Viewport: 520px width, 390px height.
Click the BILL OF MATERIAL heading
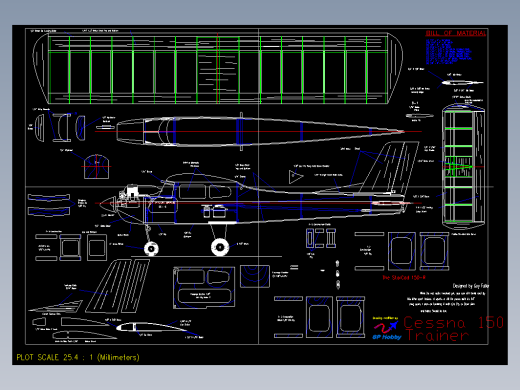(x=456, y=33)
